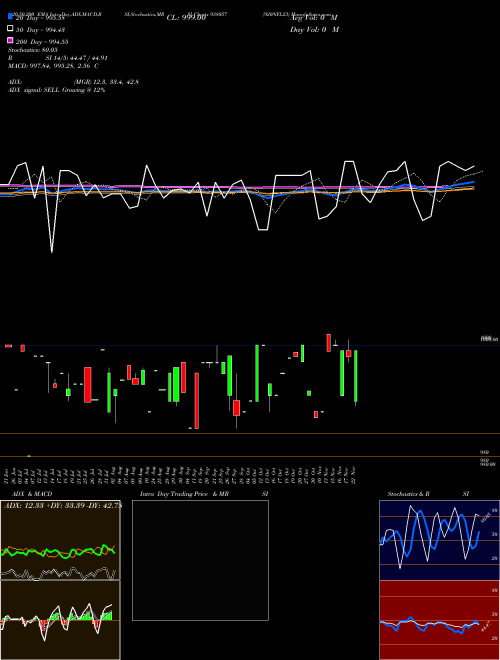Click the 'MACD: 997.84, 995.28, 2.56 C' line
This screenshot has width=500, height=660.
pyautogui.click(x=53, y=66)
